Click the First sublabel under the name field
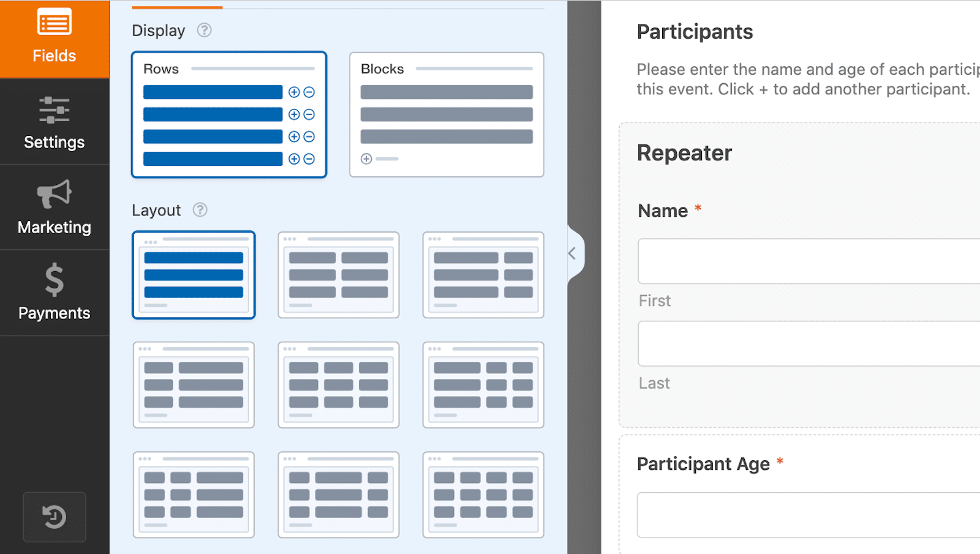980x554 pixels. click(x=655, y=301)
